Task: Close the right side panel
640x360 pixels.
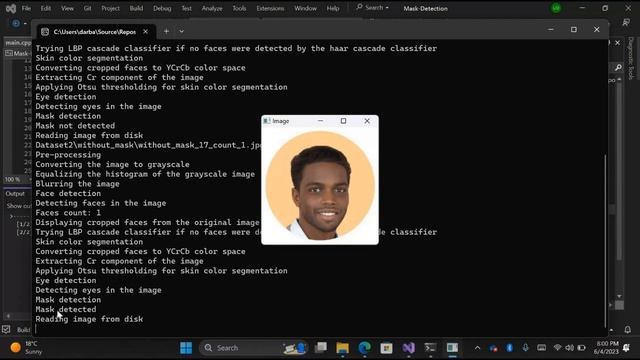Action: click(618, 42)
